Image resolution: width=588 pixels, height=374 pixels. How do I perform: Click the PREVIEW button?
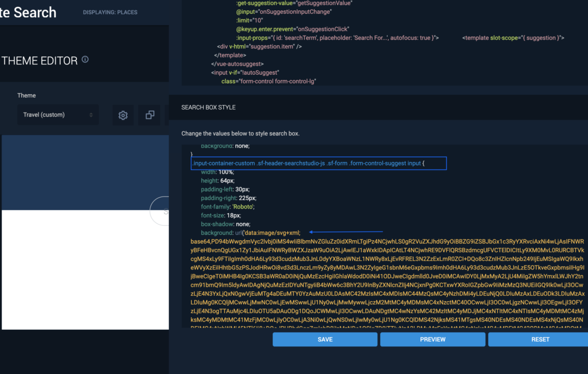click(x=433, y=339)
